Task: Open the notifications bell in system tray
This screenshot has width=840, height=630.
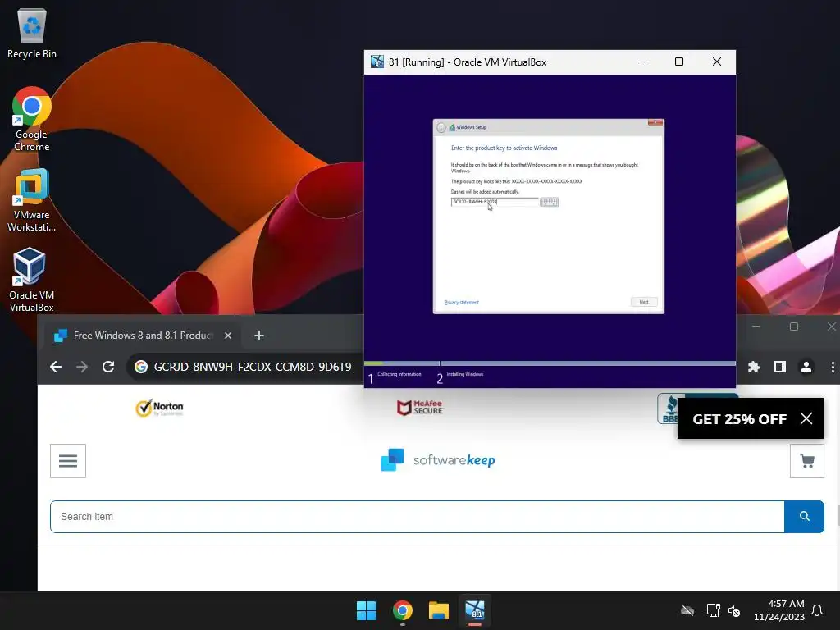Action: 817,610
